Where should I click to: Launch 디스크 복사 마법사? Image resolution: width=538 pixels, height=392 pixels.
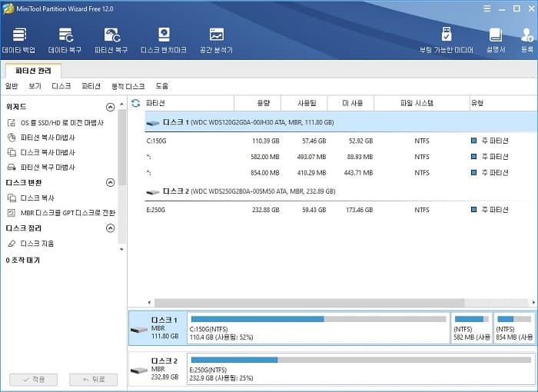coord(41,152)
